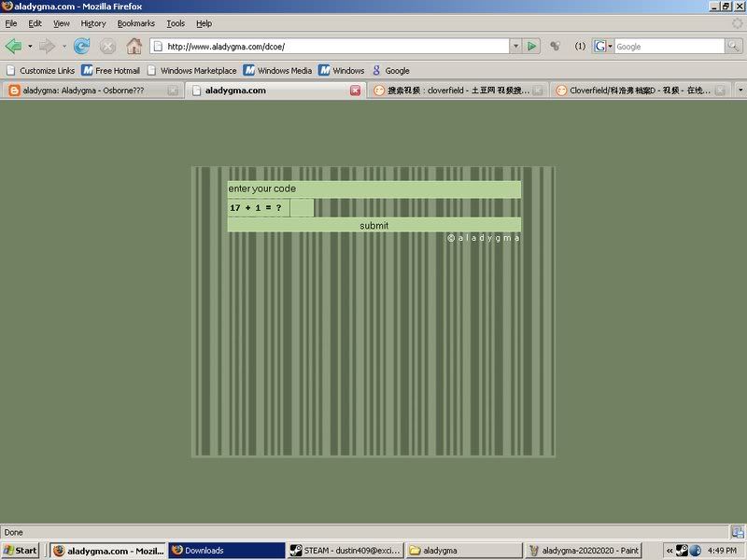Open the back history dropdown arrow
Image resolution: width=747 pixels, height=560 pixels.
click(x=30, y=46)
